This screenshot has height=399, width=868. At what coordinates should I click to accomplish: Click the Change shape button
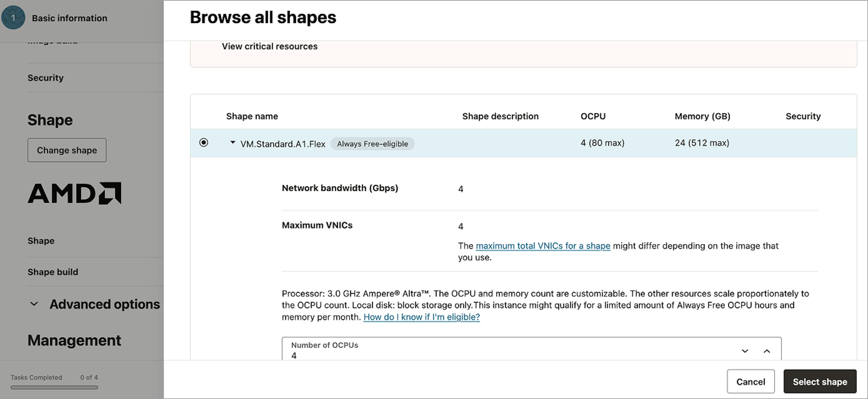[67, 150]
